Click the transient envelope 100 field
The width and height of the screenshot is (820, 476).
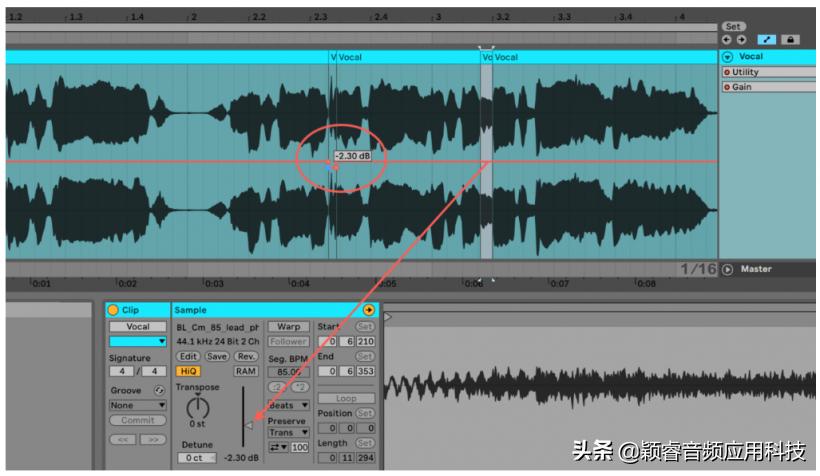(300, 447)
